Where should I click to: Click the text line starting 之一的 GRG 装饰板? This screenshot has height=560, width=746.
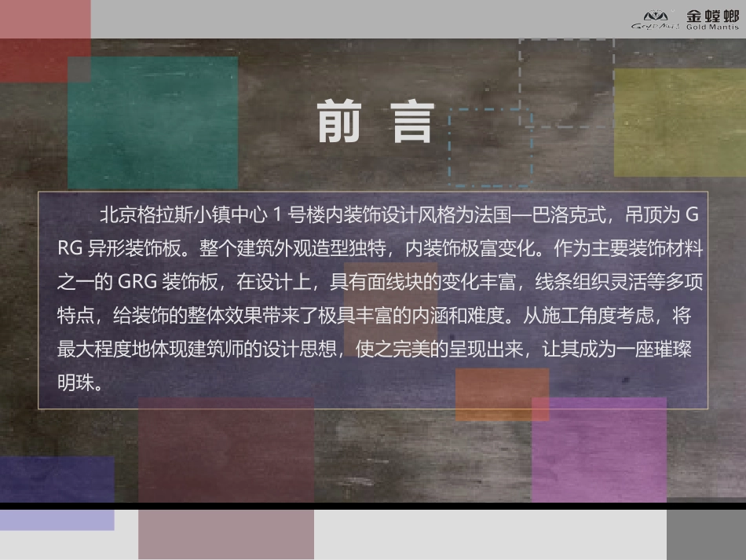(x=379, y=282)
